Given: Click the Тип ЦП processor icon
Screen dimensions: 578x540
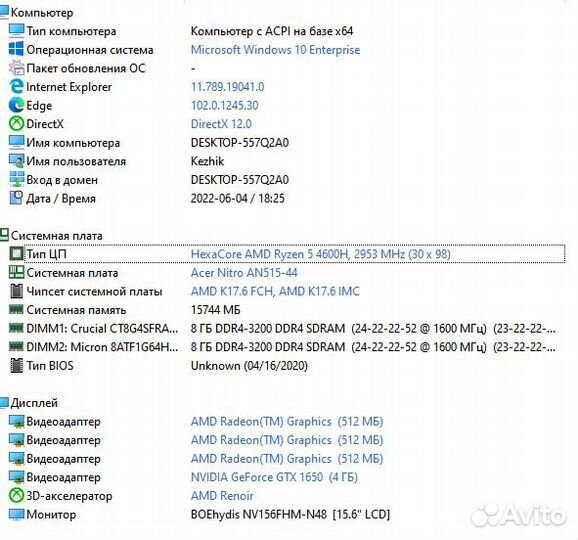Looking at the screenshot, I should coord(16,254).
